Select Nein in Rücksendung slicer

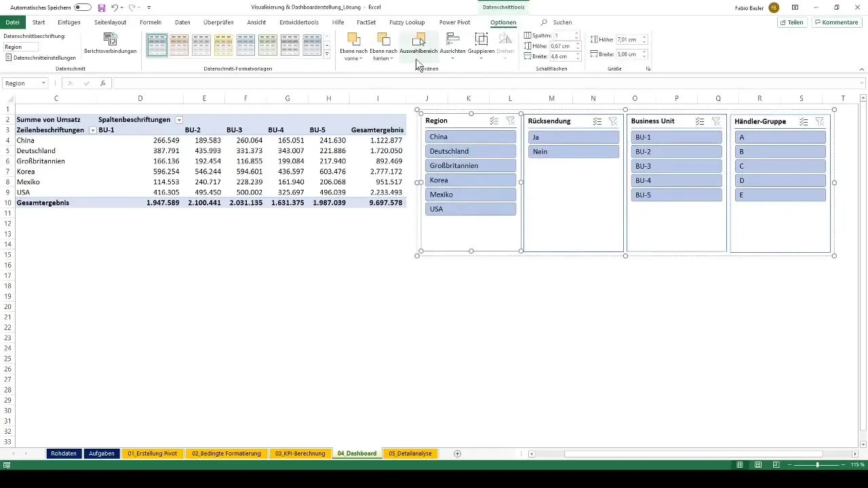(x=574, y=151)
